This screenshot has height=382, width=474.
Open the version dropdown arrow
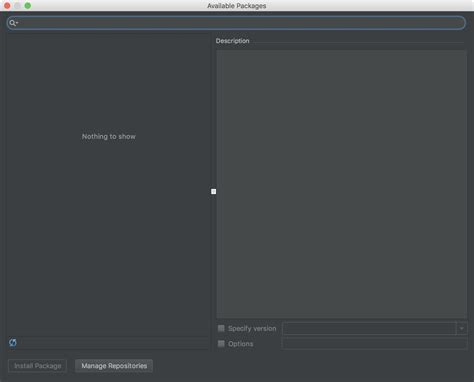pos(462,328)
